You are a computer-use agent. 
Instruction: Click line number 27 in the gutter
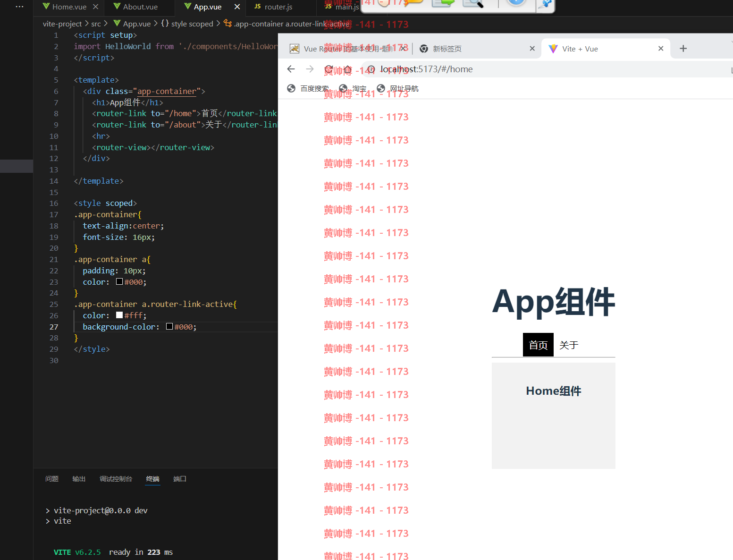(x=54, y=327)
